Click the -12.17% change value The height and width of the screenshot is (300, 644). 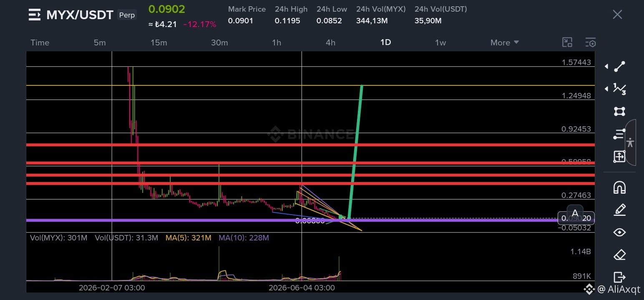tap(200, 24)
